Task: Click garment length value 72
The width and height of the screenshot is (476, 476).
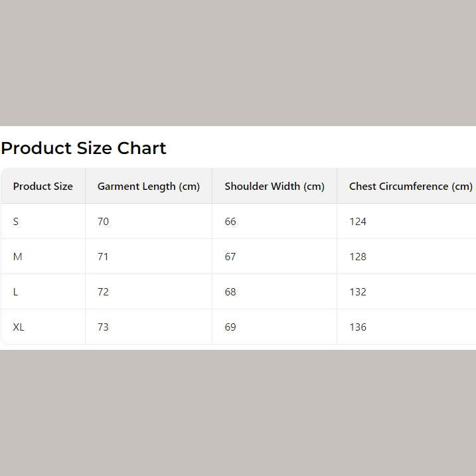Action: coord(103,292)
